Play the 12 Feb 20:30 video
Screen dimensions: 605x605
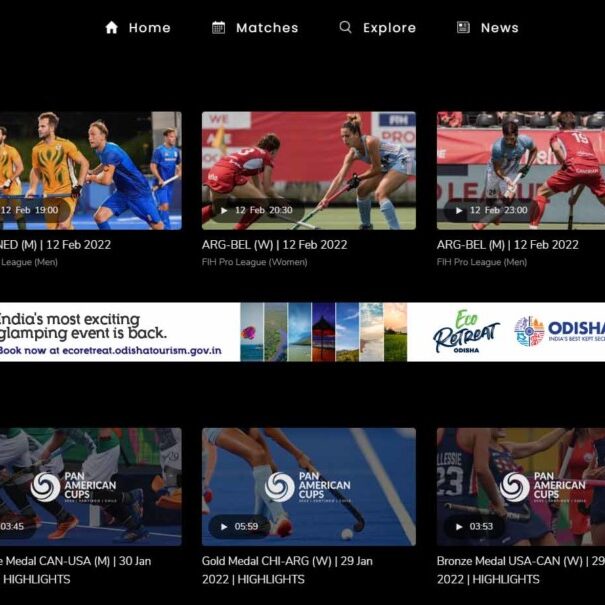(x=257, y=210)
